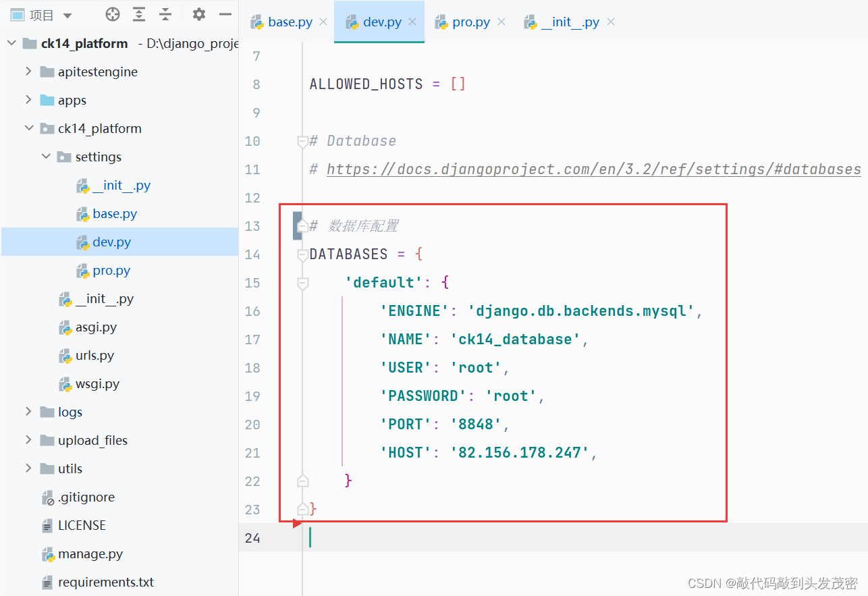Open project panel settings gear
This screenshot has height=596, width=868.
198,14
